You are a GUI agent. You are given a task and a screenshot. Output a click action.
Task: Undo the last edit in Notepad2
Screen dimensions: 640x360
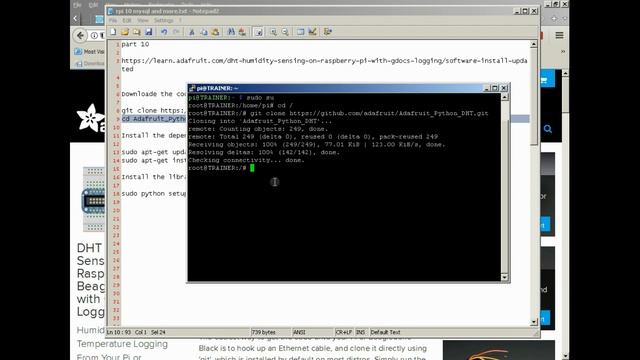click(164, 32)
